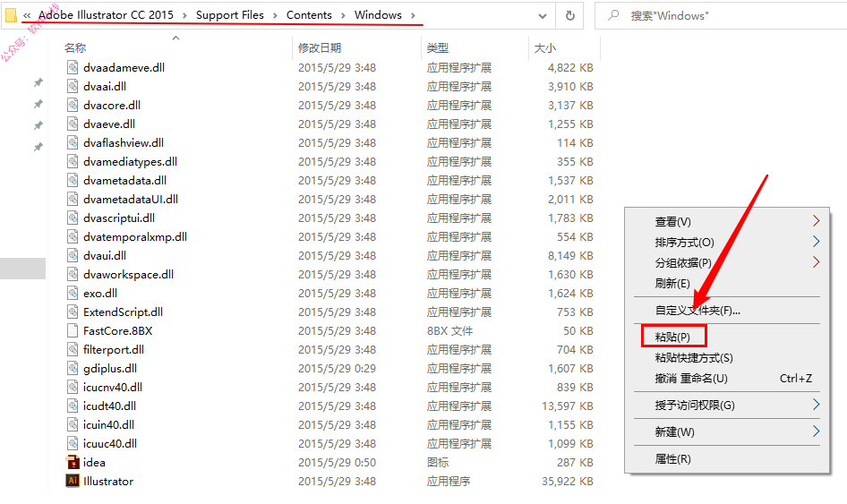Click the dvatemporalxmp.dll file icon

click(73, 236)
